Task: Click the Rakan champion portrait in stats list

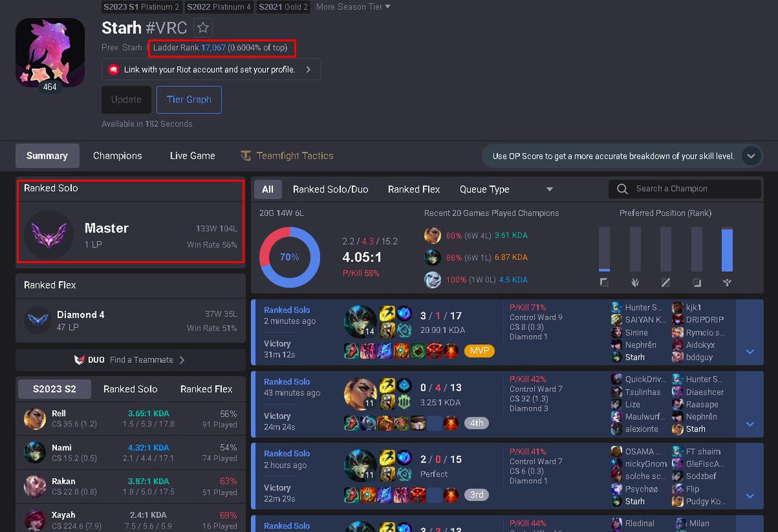Action: 34,487
